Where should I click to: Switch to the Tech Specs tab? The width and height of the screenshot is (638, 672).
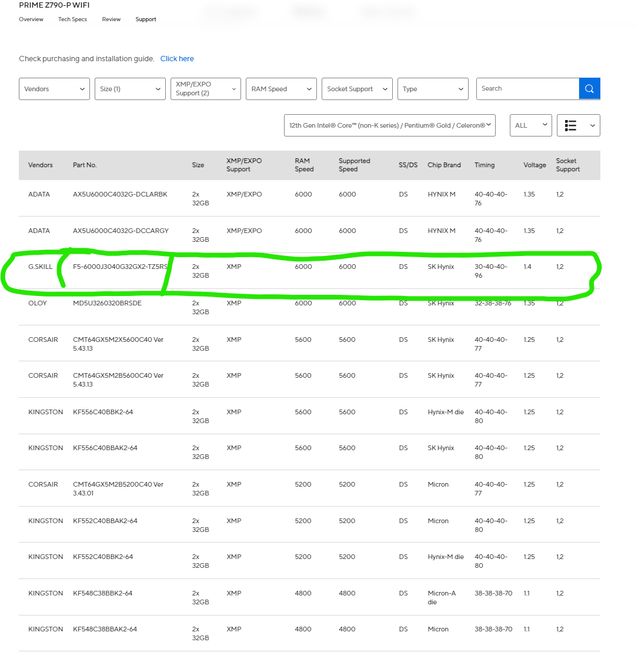pos(72,19)
